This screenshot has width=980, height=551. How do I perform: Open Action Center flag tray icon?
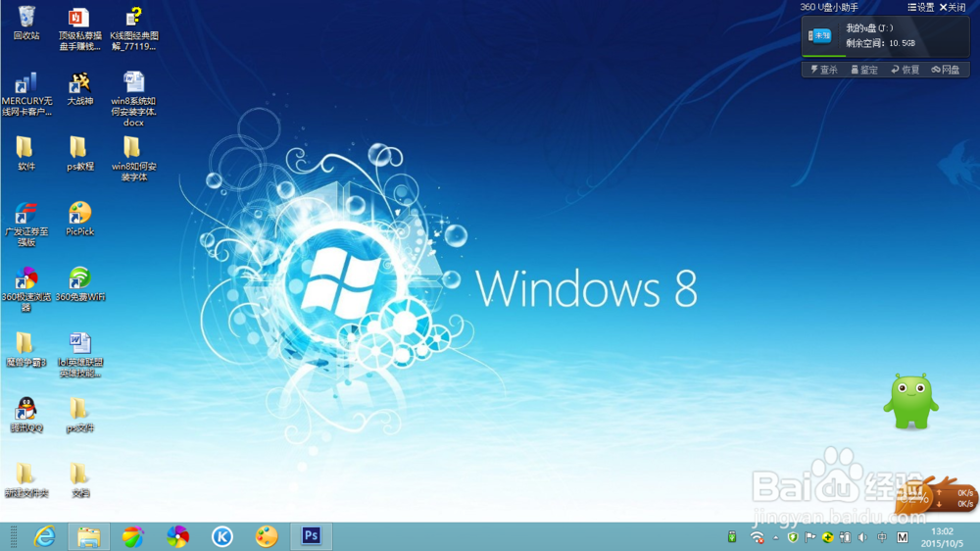point(810,537)
